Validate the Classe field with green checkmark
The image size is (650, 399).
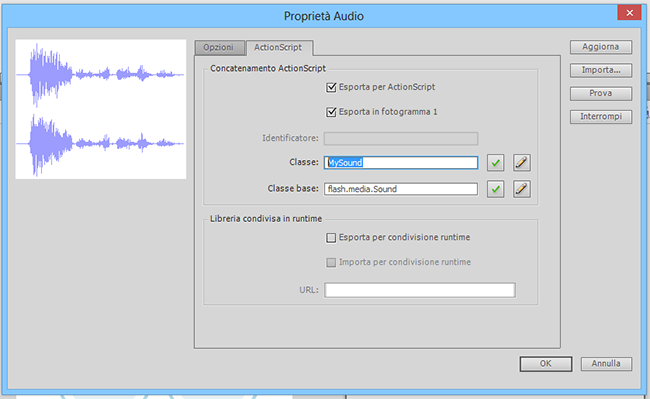point(495,163)
